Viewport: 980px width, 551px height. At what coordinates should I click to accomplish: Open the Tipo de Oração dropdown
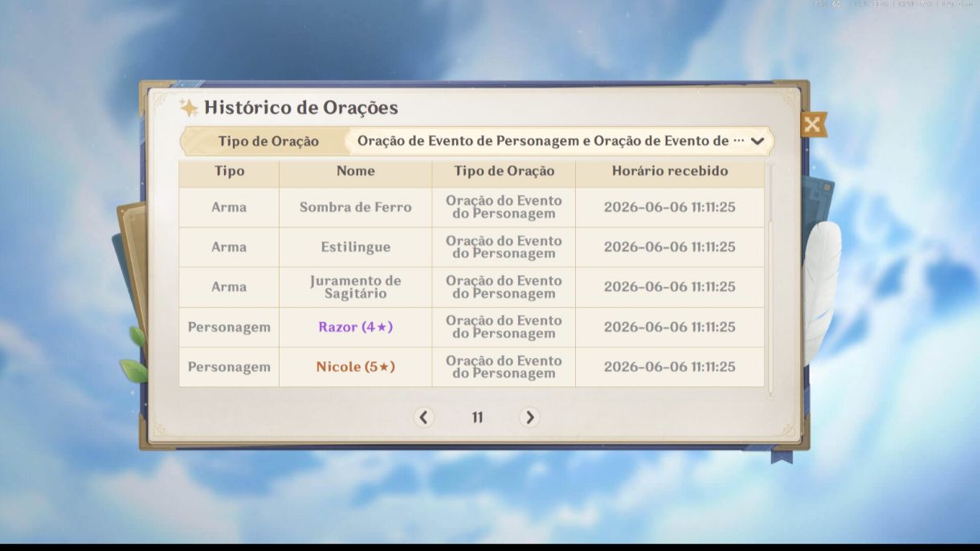[559, 141]
